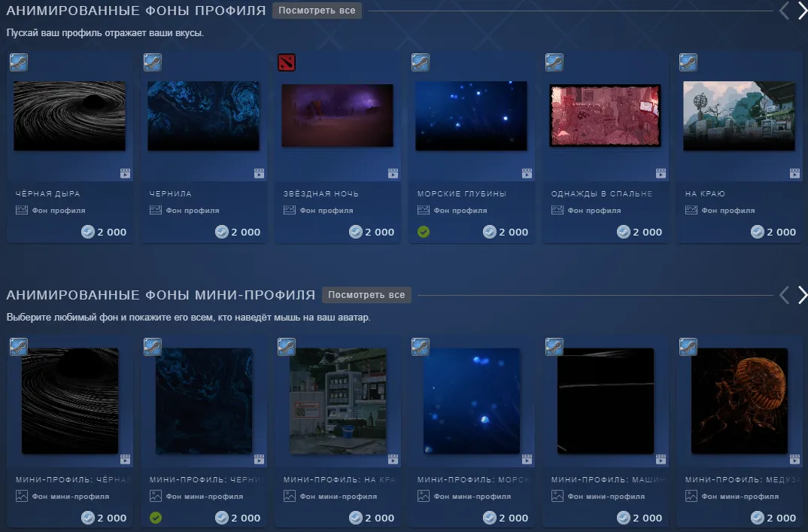
Task: Open Чёрная дыра profile background thumbnail
Action: 69,116
